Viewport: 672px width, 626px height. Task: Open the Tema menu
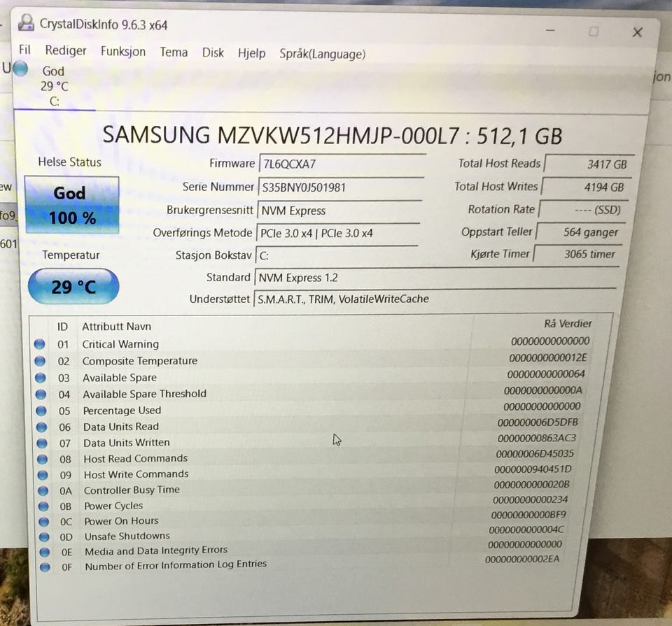(174, 52)
